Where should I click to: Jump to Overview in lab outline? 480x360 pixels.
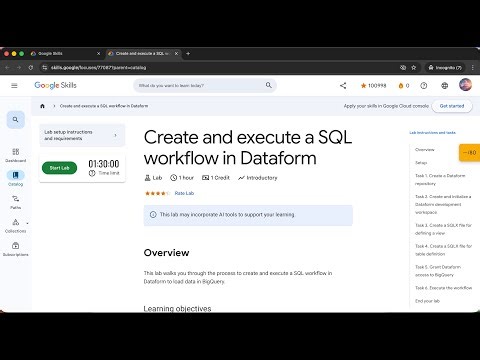tap(425, 150)
